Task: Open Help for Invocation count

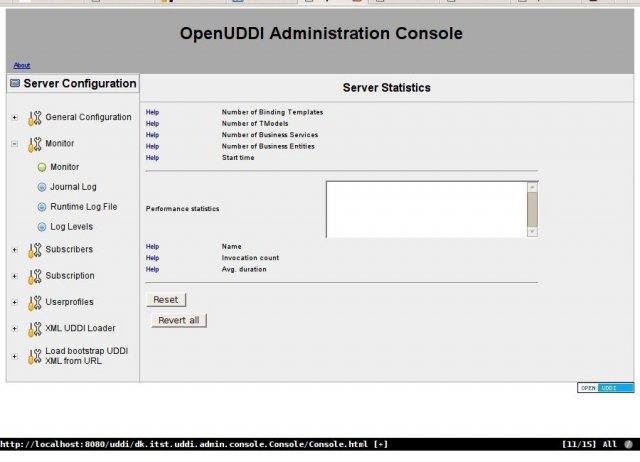Action: (x=152, y=258)
